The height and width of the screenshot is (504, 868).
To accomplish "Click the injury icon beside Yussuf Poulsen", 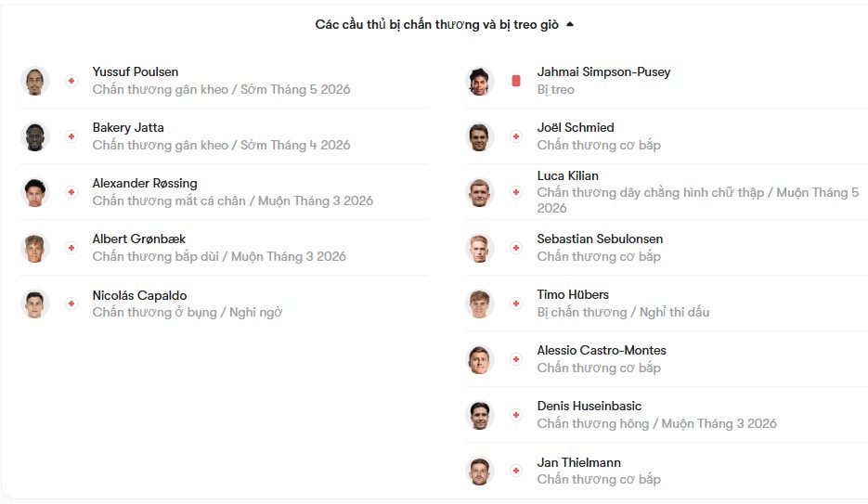I will 71,81.
